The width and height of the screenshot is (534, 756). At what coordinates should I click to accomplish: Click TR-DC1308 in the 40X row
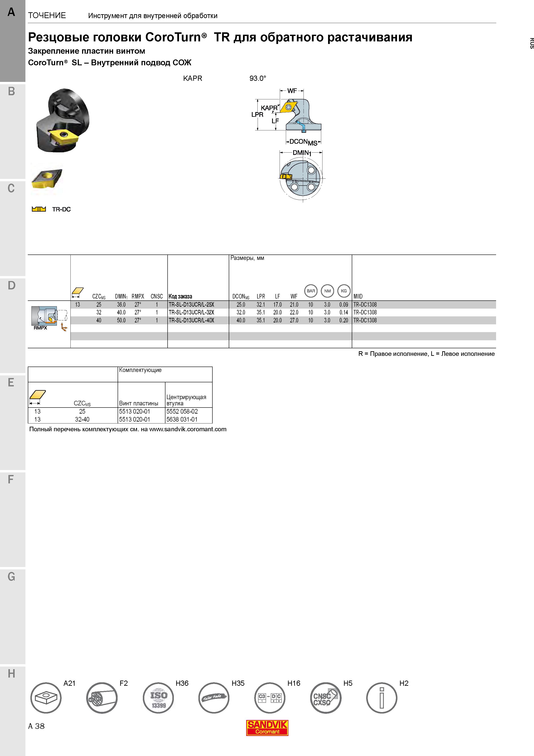pyautogui.click(x=365, y=320)
